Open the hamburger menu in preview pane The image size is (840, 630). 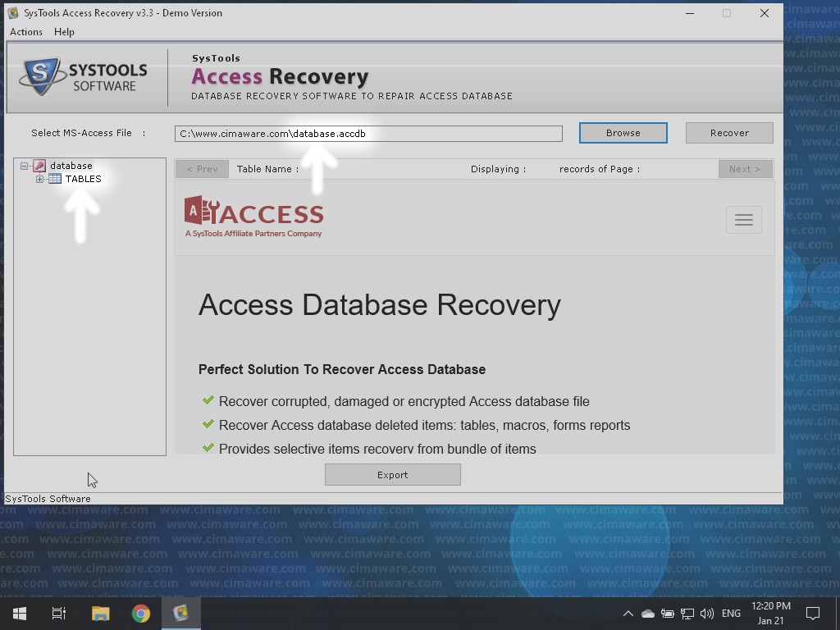(x=743, y=220)
